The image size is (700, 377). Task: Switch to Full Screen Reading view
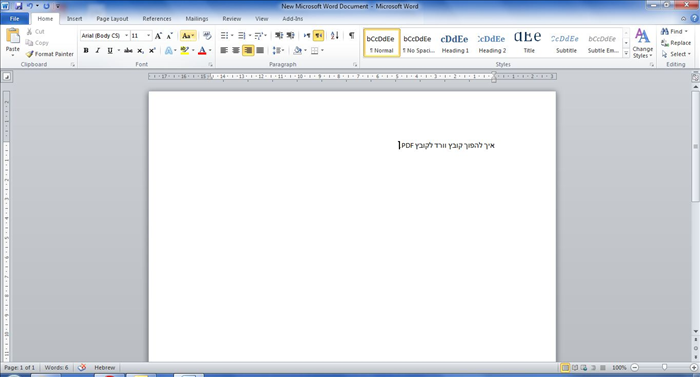point(575,368)
